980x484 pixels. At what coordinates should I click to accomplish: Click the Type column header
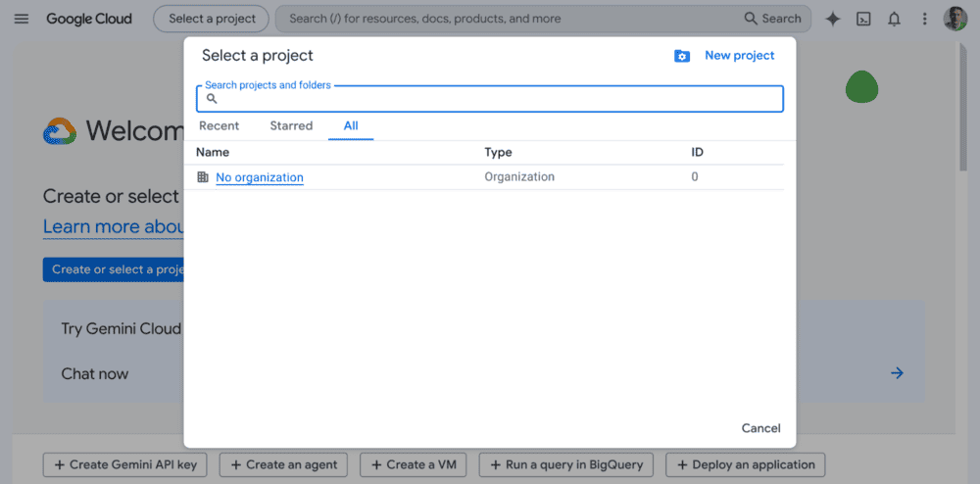tap(498, 153)
